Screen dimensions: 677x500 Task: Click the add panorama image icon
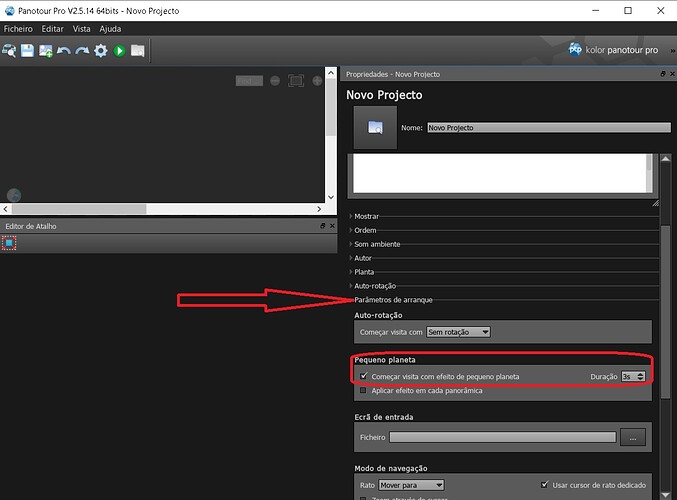point(46,50)
